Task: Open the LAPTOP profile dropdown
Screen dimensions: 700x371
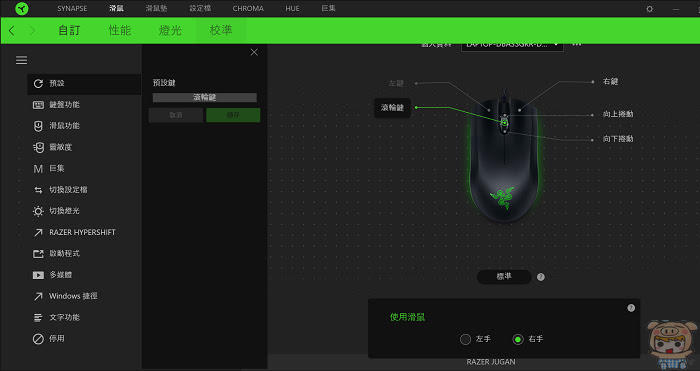Action: (x=512, y=45)
